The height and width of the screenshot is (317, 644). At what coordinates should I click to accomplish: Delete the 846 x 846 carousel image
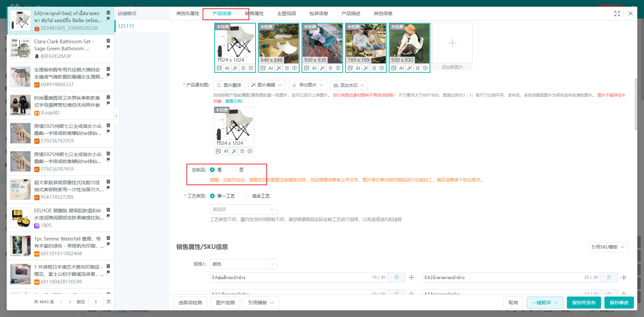point(287,68)
